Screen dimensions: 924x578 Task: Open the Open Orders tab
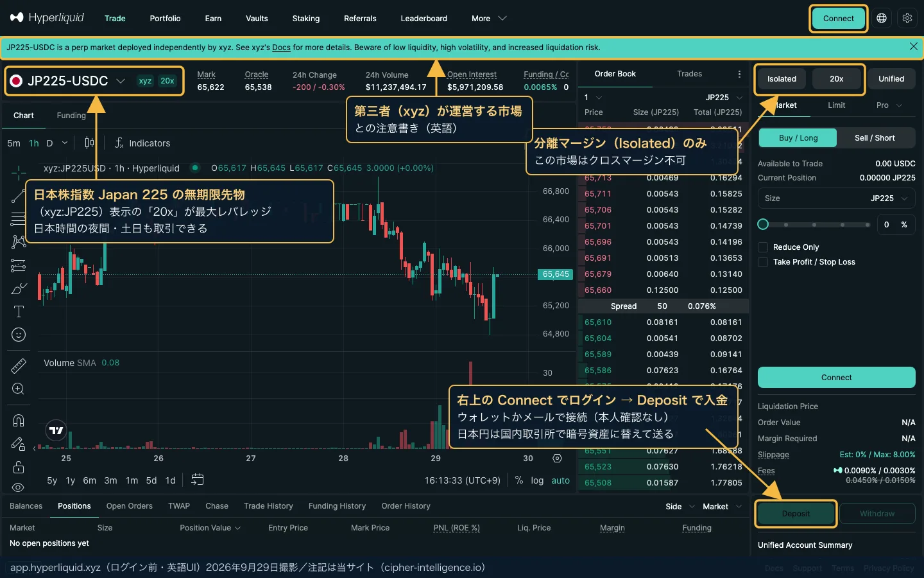tap(130, 506)
